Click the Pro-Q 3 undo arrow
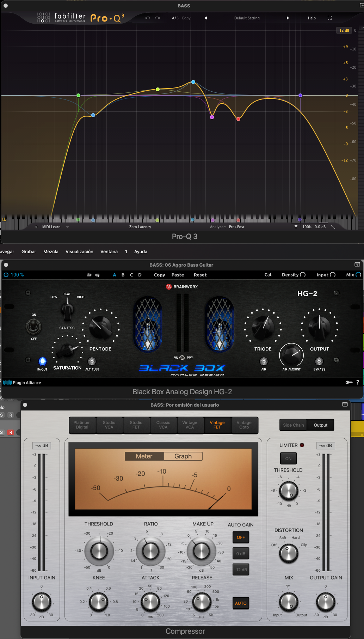 pyautogui.click(x=148, y=18)
